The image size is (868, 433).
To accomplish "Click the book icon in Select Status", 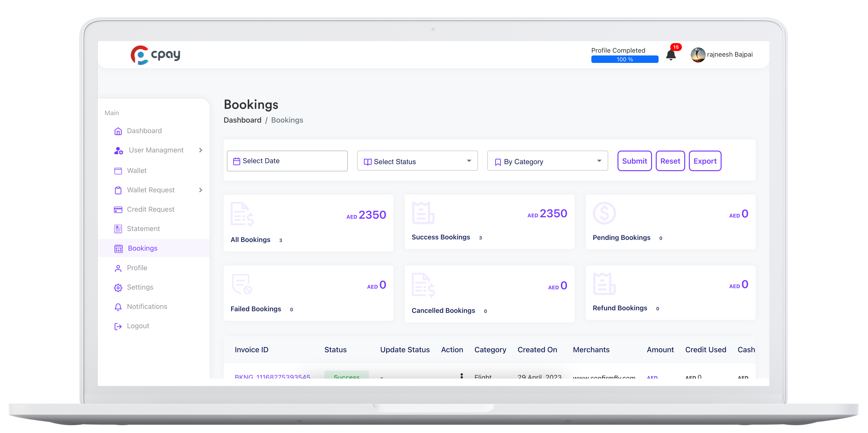I will 368,162.
